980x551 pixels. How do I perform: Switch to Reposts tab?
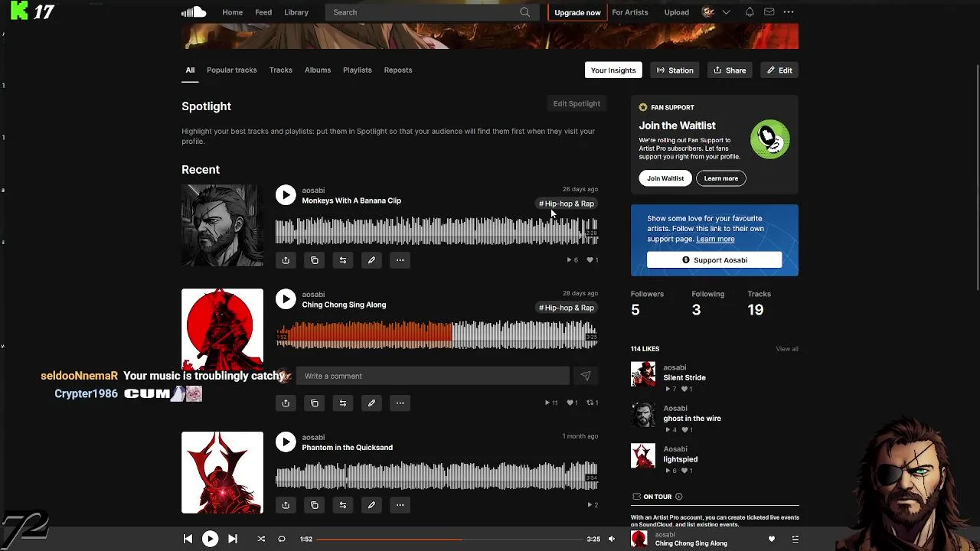click(398, 70)
